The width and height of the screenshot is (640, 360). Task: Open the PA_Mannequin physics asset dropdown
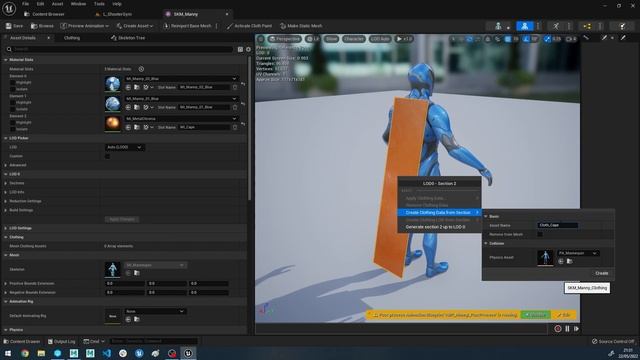(x=578, y=253)
